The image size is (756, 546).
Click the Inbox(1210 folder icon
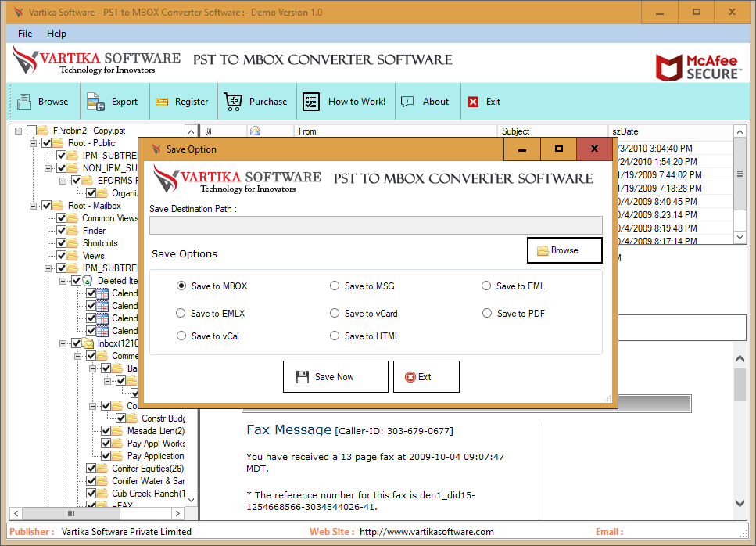point(88,343)
